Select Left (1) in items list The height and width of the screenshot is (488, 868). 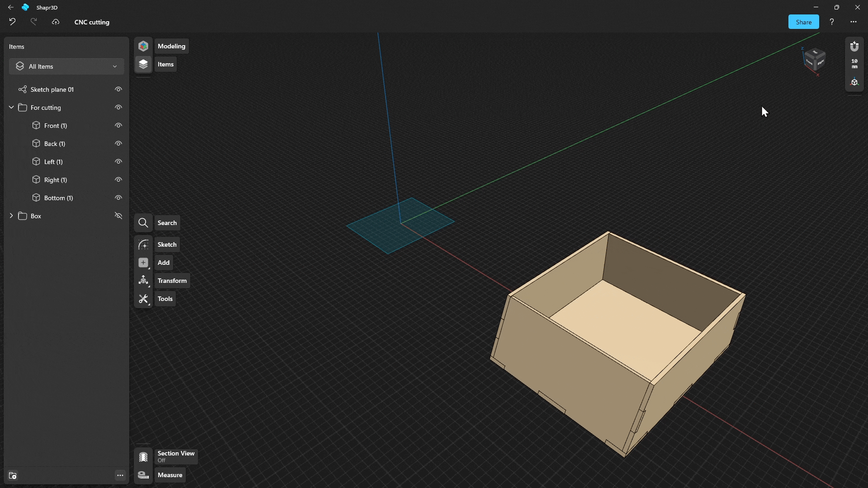[53, 162]
